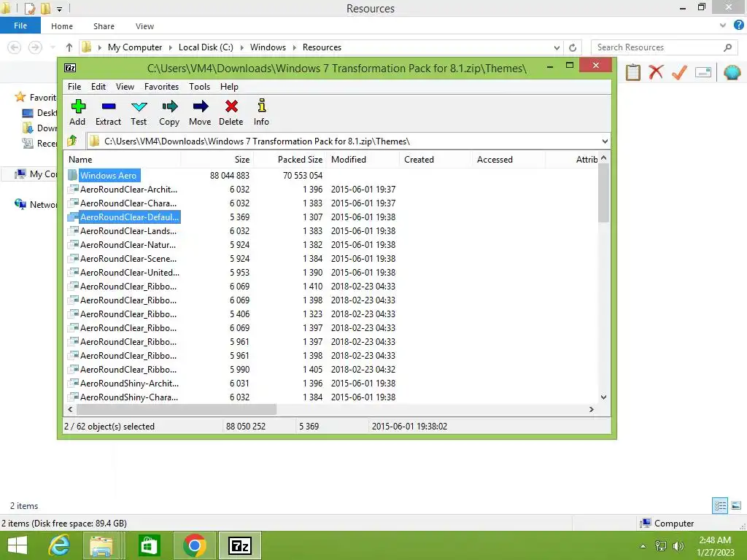This screenshot has height=560, width=747.
Task: Open Explorer Help question mark
Action: click(738, 26)
